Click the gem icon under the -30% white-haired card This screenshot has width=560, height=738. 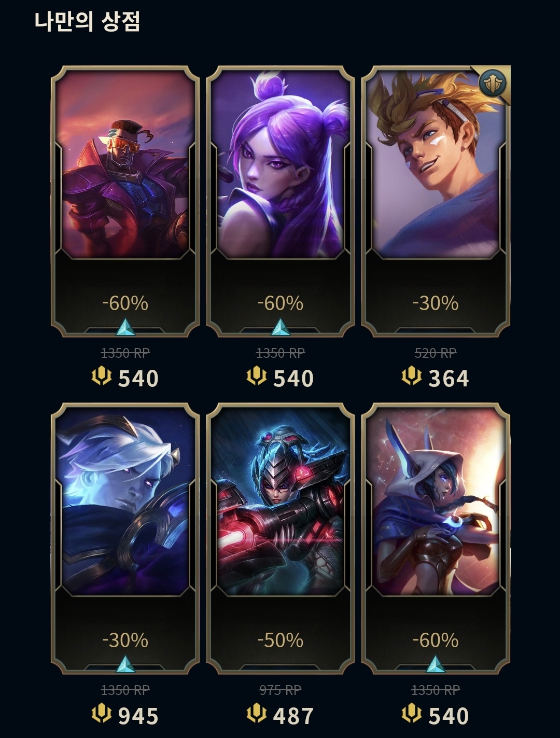(125, 665)
